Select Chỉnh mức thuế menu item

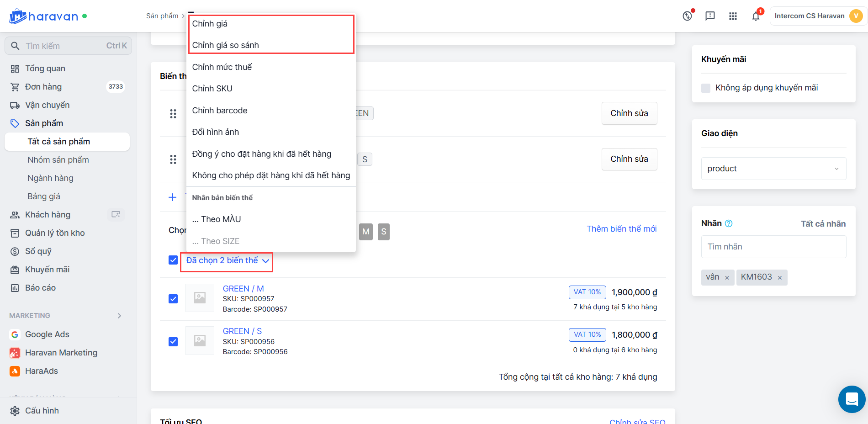pyautogui.click(x=271, y=67)
